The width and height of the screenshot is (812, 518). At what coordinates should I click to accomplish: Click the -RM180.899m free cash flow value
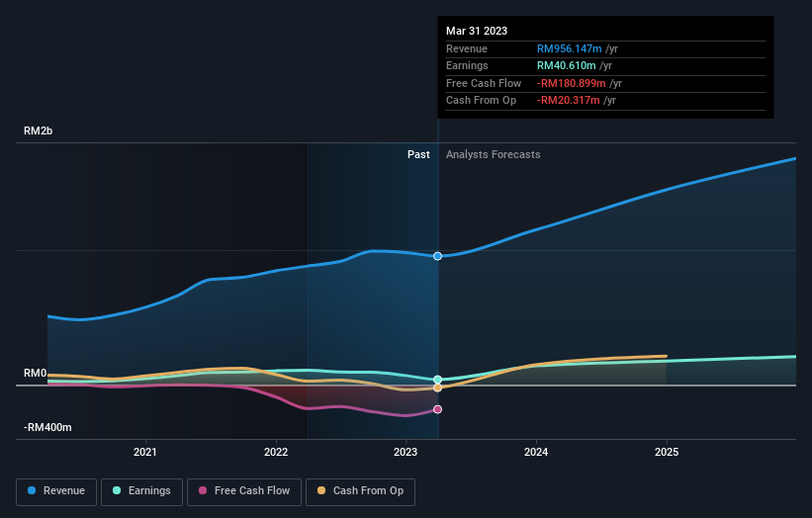[572, 83]
